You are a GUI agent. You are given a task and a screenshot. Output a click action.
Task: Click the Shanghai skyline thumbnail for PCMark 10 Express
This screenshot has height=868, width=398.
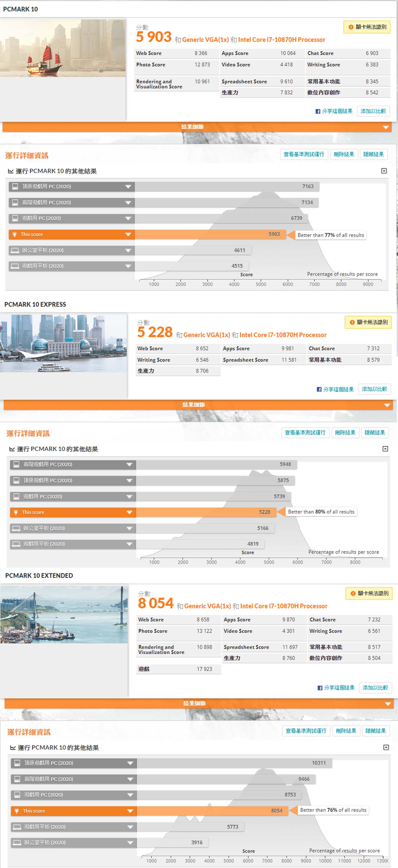tap(63, 343)
